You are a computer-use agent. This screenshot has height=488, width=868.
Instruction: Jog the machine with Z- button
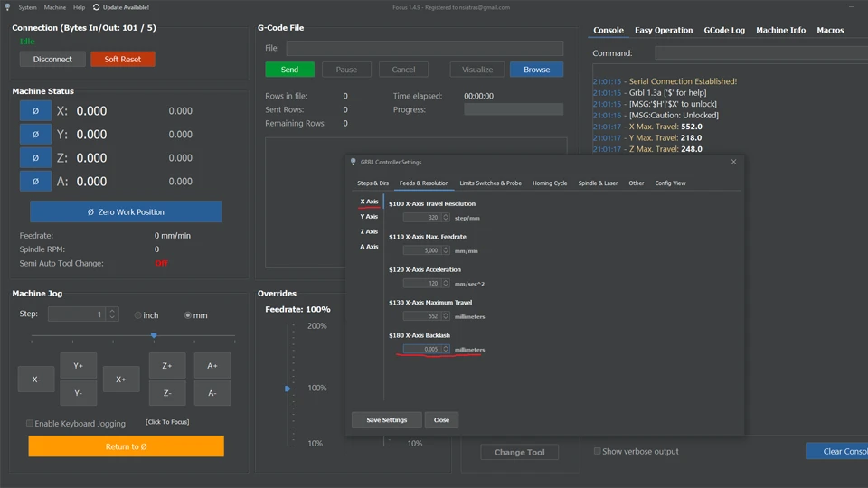[167, 393]
